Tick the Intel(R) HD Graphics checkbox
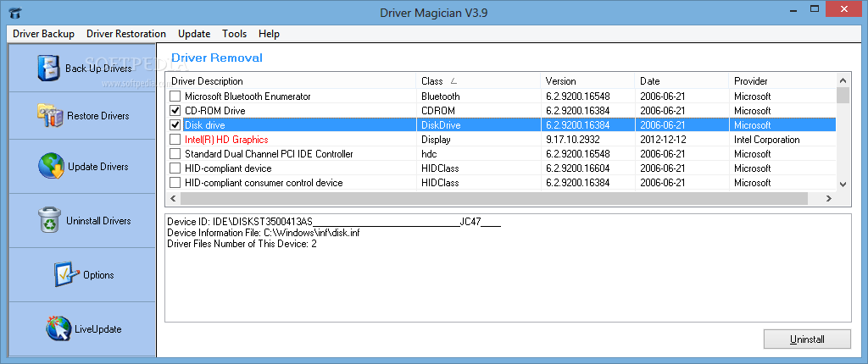The width and height of the screenshot is (868, 364). (175, 140)
